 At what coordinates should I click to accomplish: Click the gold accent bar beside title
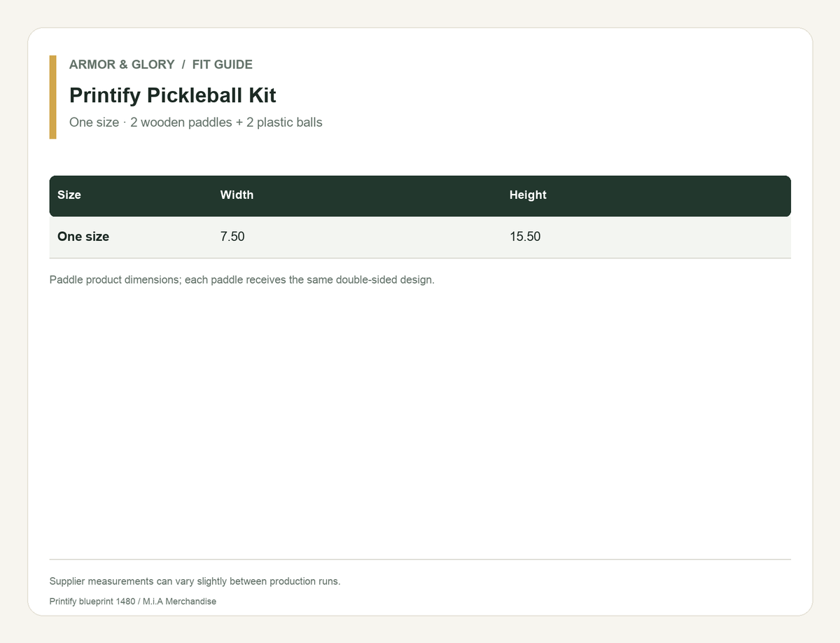[x=52, y=97]
